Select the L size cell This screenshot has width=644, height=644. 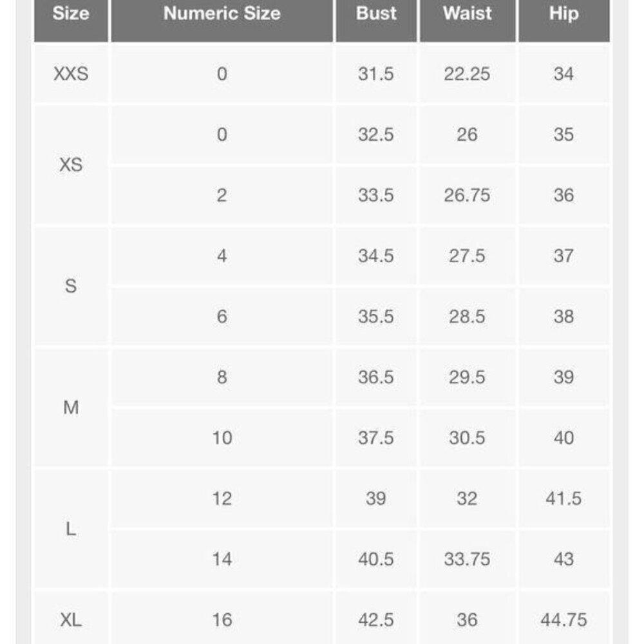pyautogui.click(x=71, y=529)
